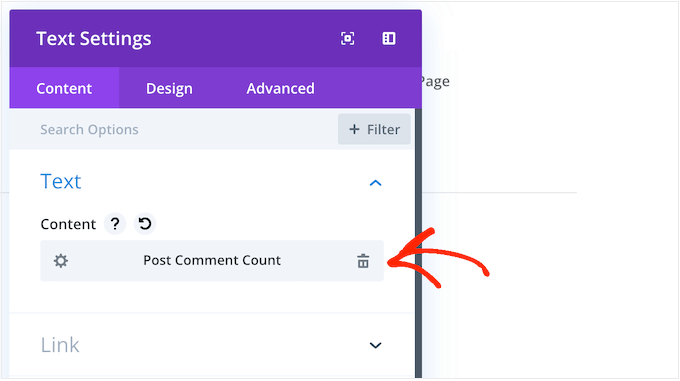Click the Content field label
Viewport: 680px width, 381px height.
click(x=68, y=224)
